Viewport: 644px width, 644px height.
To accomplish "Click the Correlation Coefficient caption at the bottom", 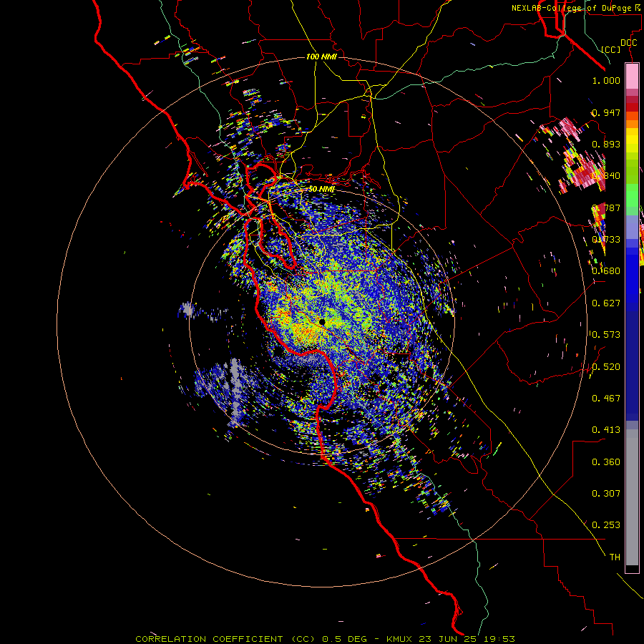I will point(325,639).
